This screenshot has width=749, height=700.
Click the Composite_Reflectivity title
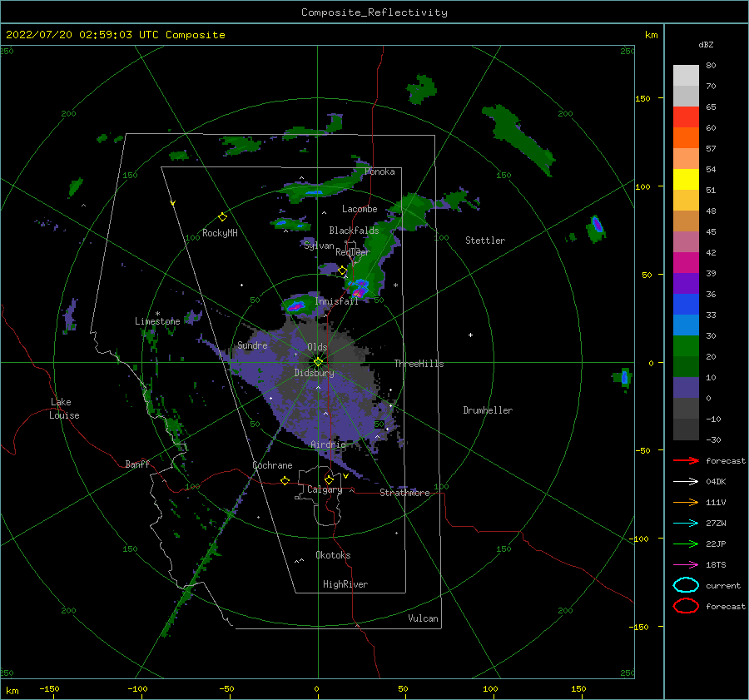[x=374, y=12]
